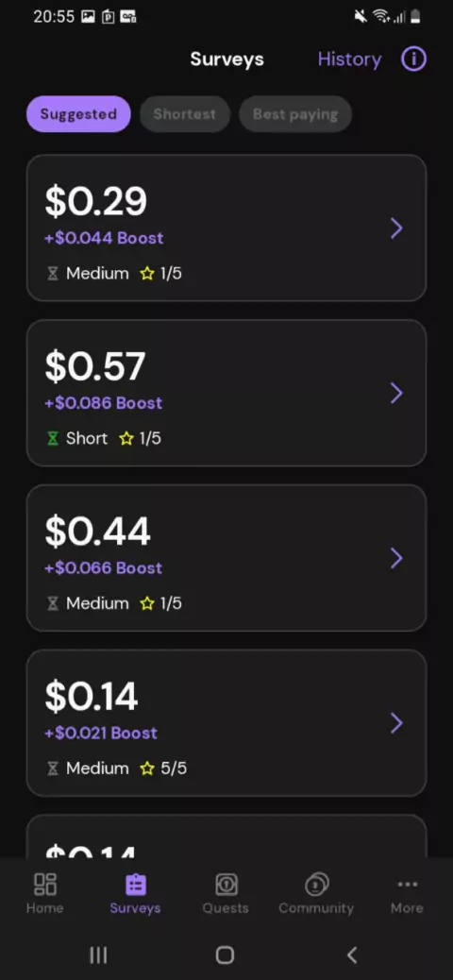Tap the +$0.086 Boost label
This screenshot has width=453, height=980.
tap(104, 402)
